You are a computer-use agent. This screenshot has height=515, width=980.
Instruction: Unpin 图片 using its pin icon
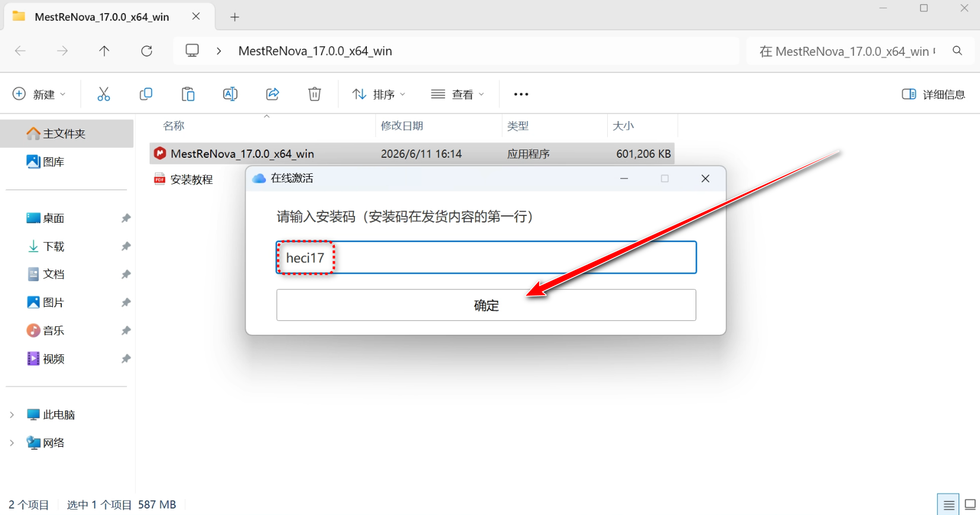[x=126, y=303]
